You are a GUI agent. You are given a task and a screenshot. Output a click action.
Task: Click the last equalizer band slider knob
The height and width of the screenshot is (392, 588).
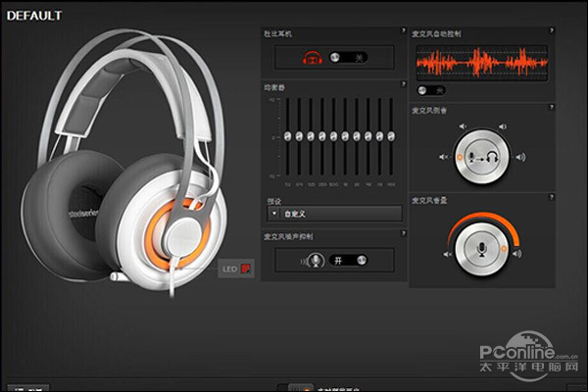coord(391,136)
